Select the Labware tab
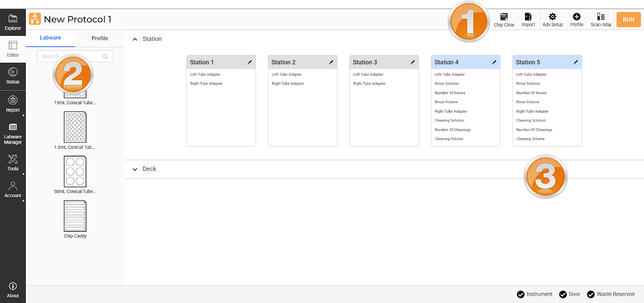 pos(50,38)
